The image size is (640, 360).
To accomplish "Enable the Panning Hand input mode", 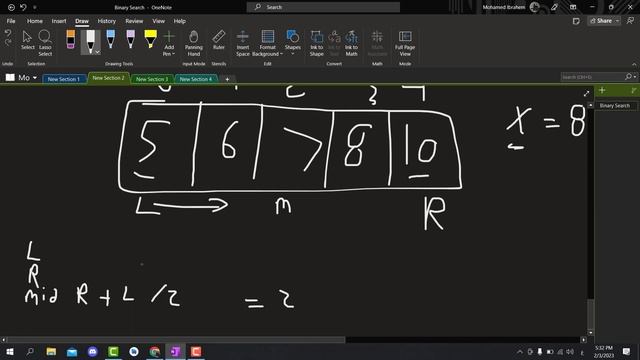I will 193,43.
